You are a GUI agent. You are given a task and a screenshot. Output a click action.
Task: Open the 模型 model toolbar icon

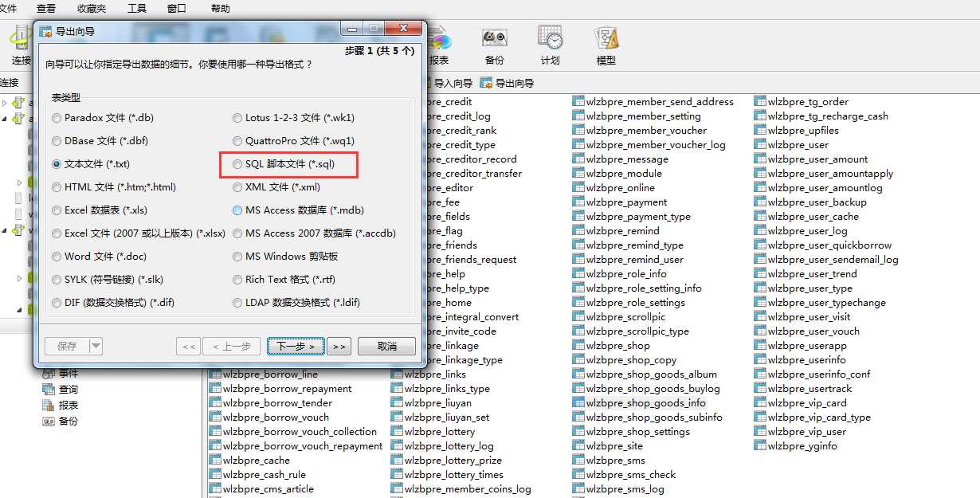(606, 46)
